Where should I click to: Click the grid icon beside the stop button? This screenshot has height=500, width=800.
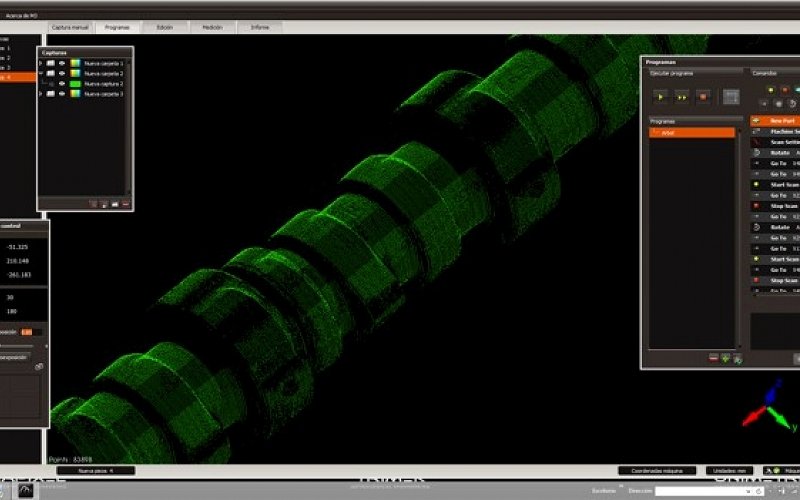pyautogui.click(x=731, y=96)
